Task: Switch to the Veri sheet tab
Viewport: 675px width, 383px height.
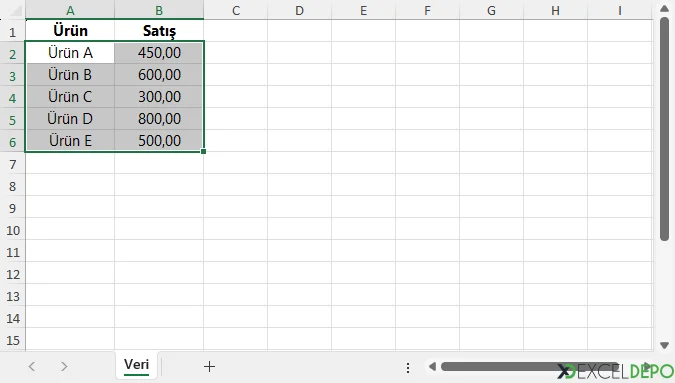Action: coord(136,365)
